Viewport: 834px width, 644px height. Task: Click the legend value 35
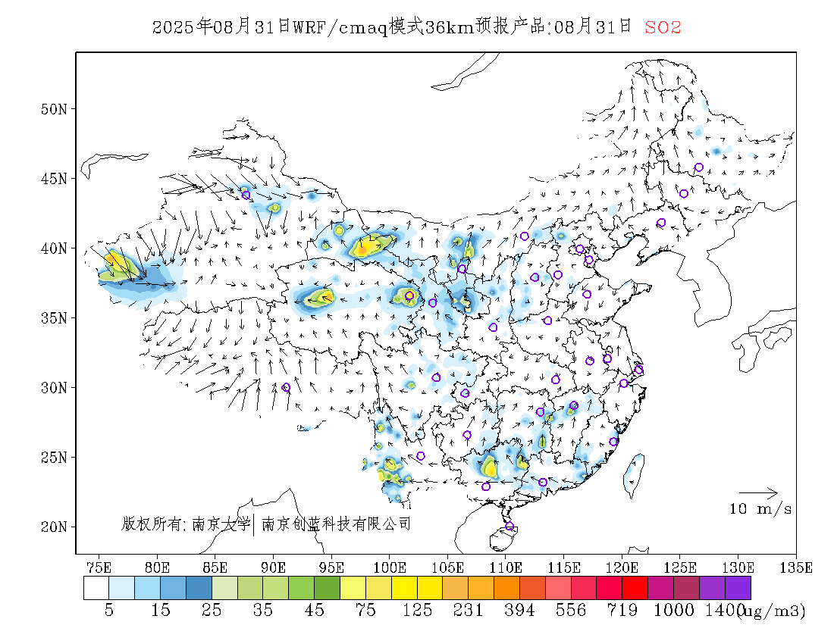click(263, 611)
